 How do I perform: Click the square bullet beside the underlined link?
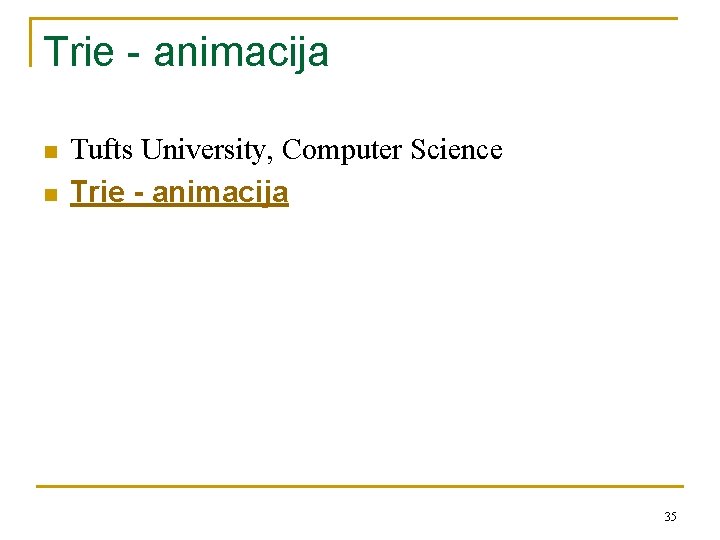49,193
